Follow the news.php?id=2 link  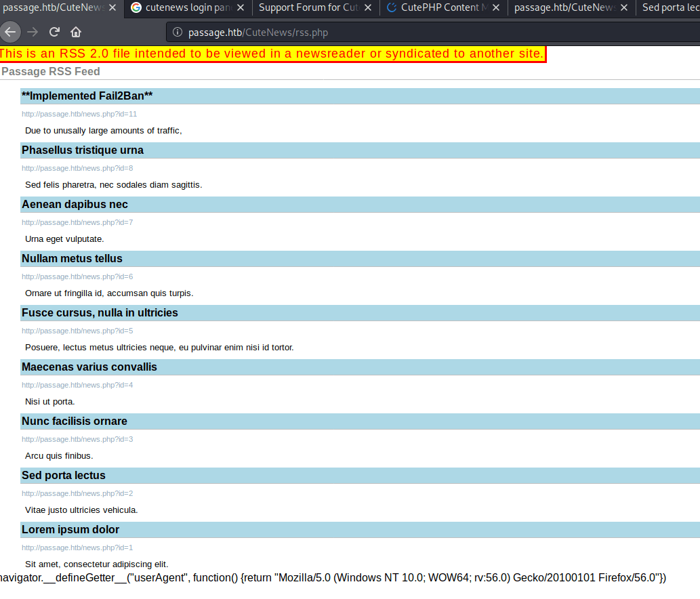coord(77,494)
